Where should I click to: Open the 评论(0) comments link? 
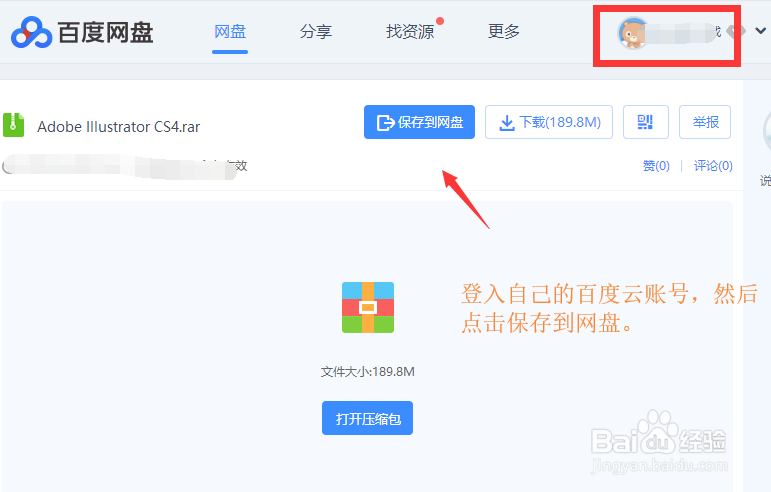coord(713,166)
